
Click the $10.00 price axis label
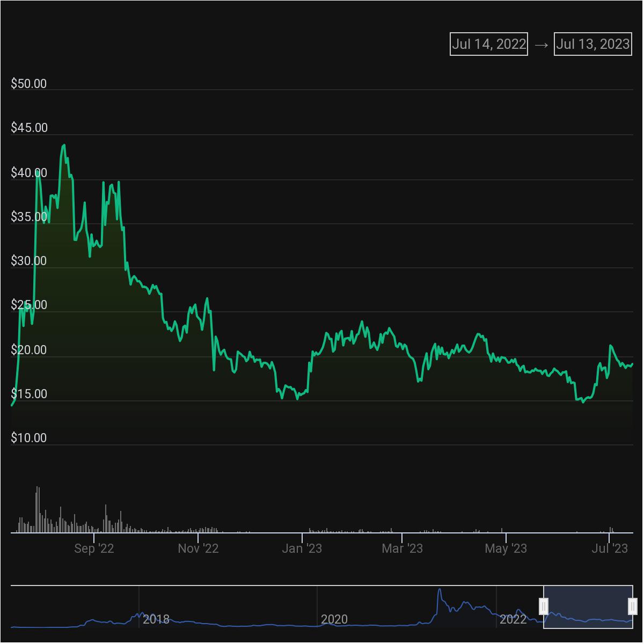pos(29,438)
